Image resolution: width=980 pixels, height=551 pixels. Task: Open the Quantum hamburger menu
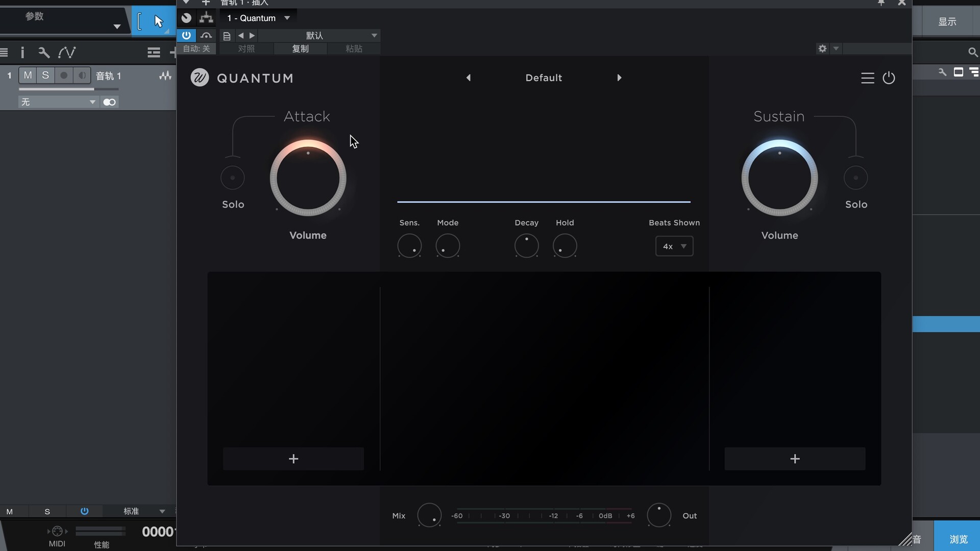point(867,78)
